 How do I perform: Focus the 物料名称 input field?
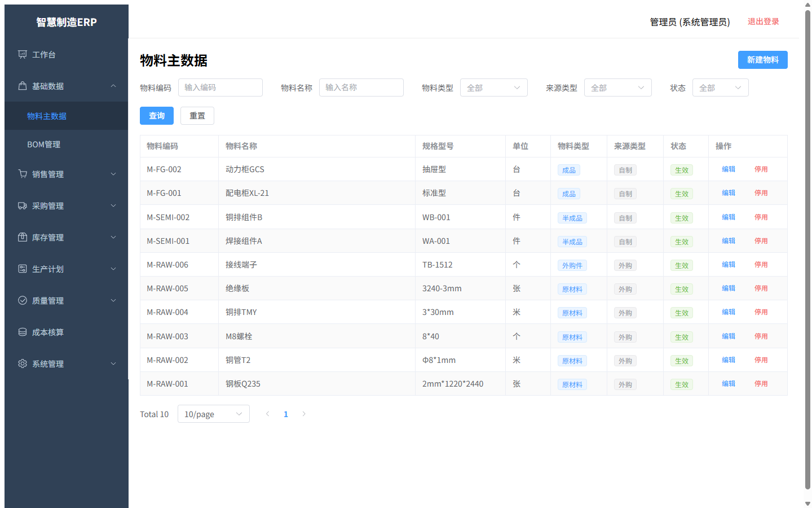tap(361, 87)
